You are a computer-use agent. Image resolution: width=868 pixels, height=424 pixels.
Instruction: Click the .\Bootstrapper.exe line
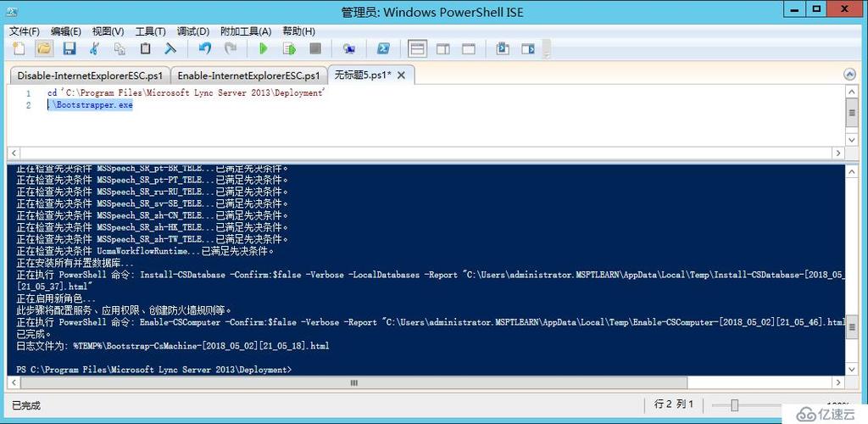coord(90,105)
